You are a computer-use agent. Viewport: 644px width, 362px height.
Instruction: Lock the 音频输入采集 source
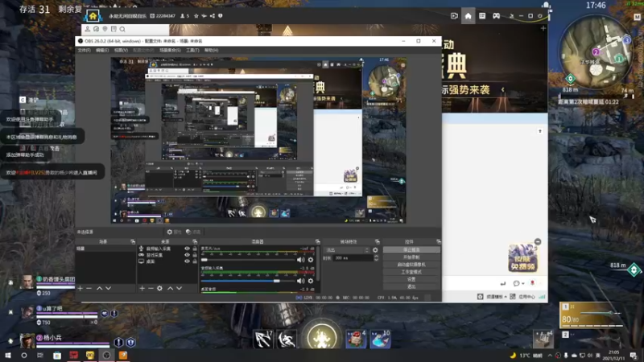coord(195,249)
